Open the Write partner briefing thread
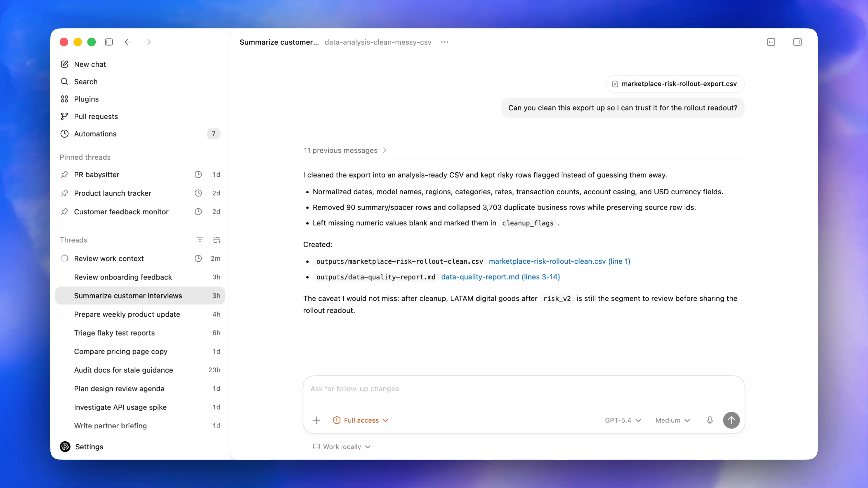868x488 pixels. tap(140, 426)
